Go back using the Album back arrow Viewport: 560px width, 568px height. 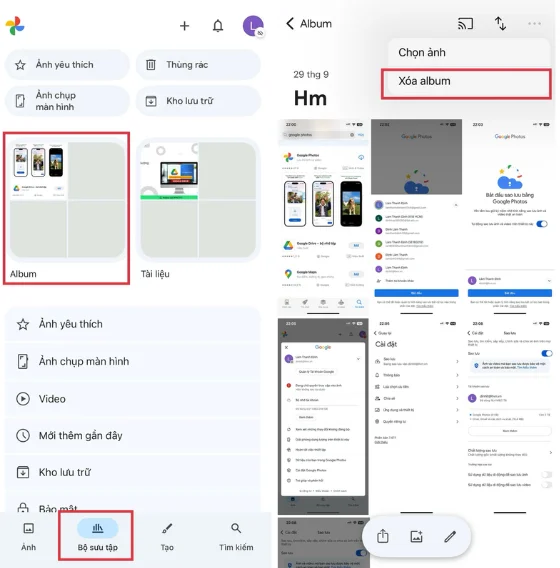coord(290,24)
